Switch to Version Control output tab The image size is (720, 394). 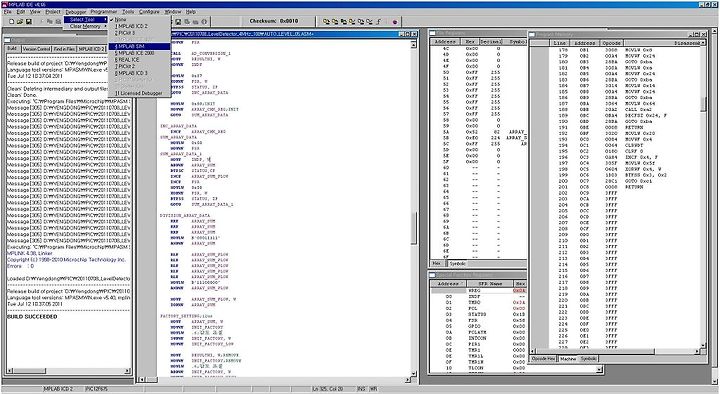coord(36,49)
